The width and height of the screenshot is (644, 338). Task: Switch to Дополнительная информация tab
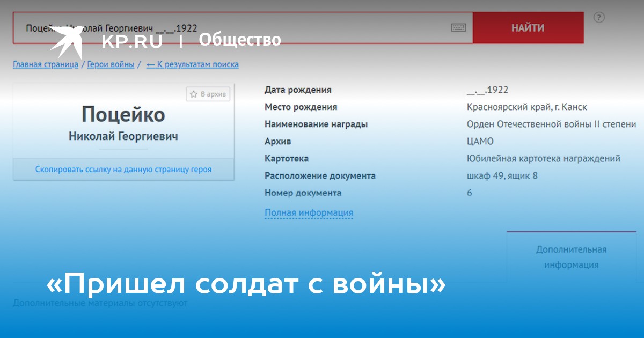point(571,257)
